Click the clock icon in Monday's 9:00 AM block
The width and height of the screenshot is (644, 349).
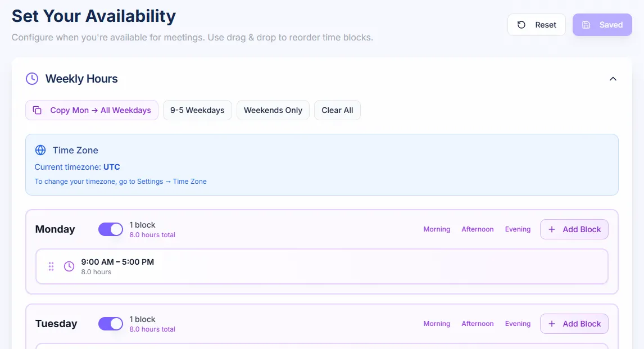[69, 266]
